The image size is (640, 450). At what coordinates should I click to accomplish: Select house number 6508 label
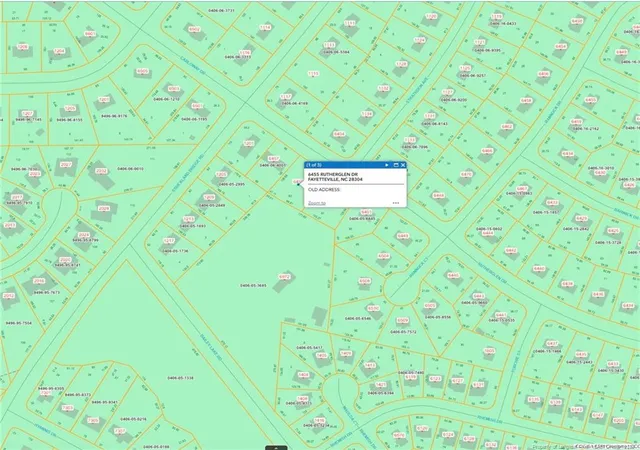(365, 281)
